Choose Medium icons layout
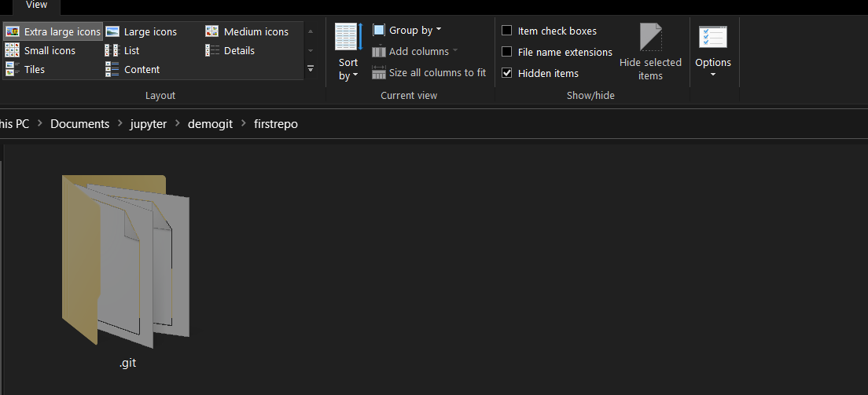This screenshot has height=395, width=868. pyautogui.click(x=247, y=31)
